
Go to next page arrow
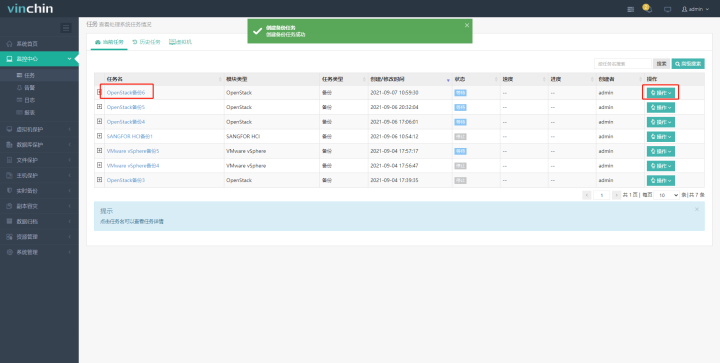pyautogui.click(x=616, y=195)
